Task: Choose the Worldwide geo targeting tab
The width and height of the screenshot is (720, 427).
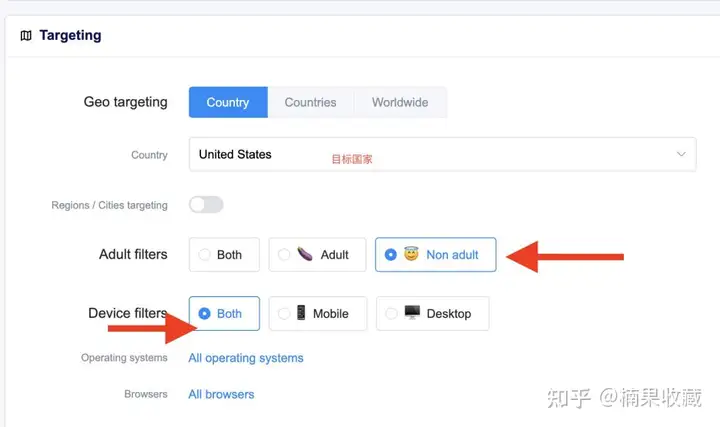Action: [400, 102]
